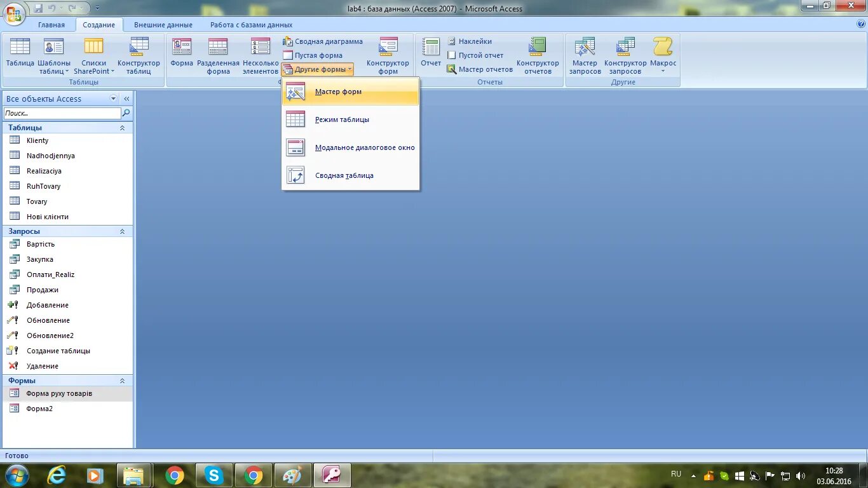Create a Пустой отчет
Viewport: 868px width, 488px height.
475,55
